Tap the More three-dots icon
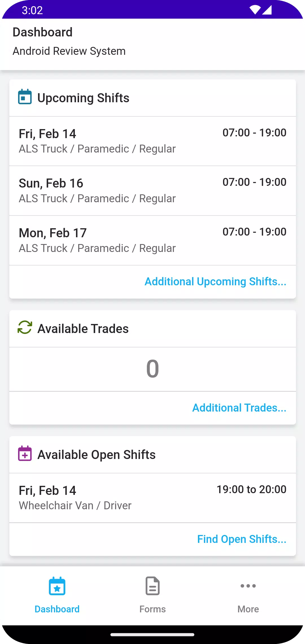This screenshot has width=305, height=644. pyautogui.click(x=248, y=586)
